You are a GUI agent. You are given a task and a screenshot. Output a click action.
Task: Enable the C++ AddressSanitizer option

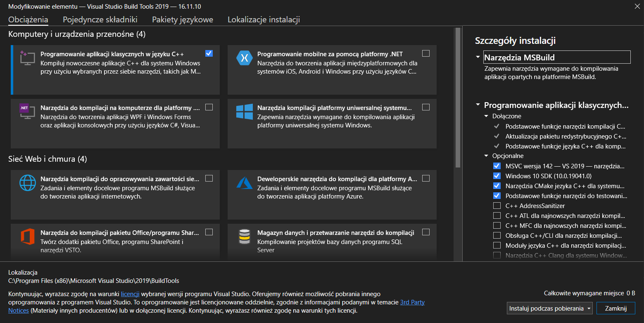[x=497, y=206]
